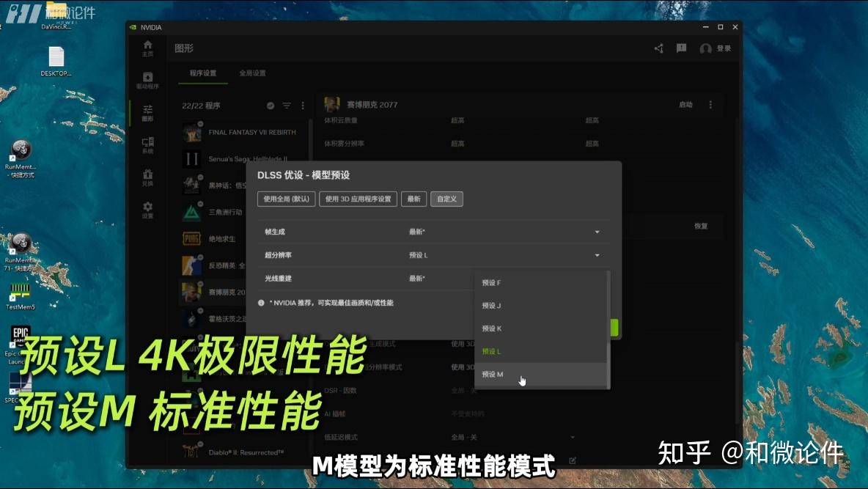Click the 最新 preset button

414,199
